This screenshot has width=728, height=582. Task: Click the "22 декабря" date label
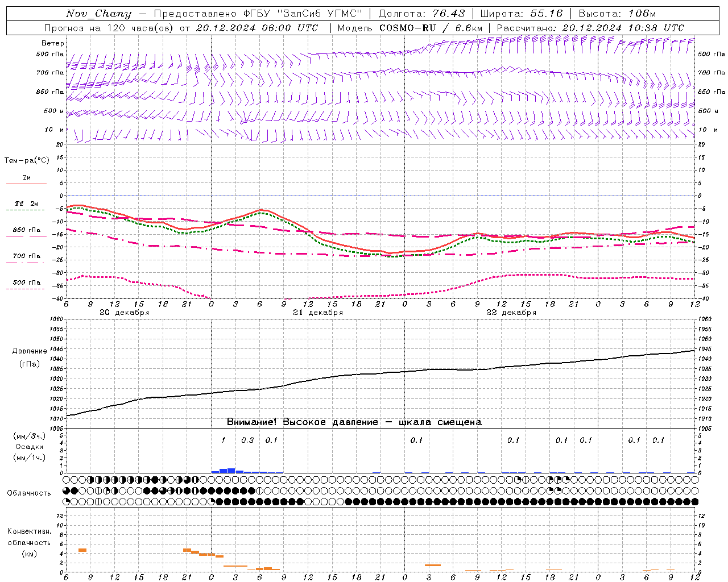(511, 313)
